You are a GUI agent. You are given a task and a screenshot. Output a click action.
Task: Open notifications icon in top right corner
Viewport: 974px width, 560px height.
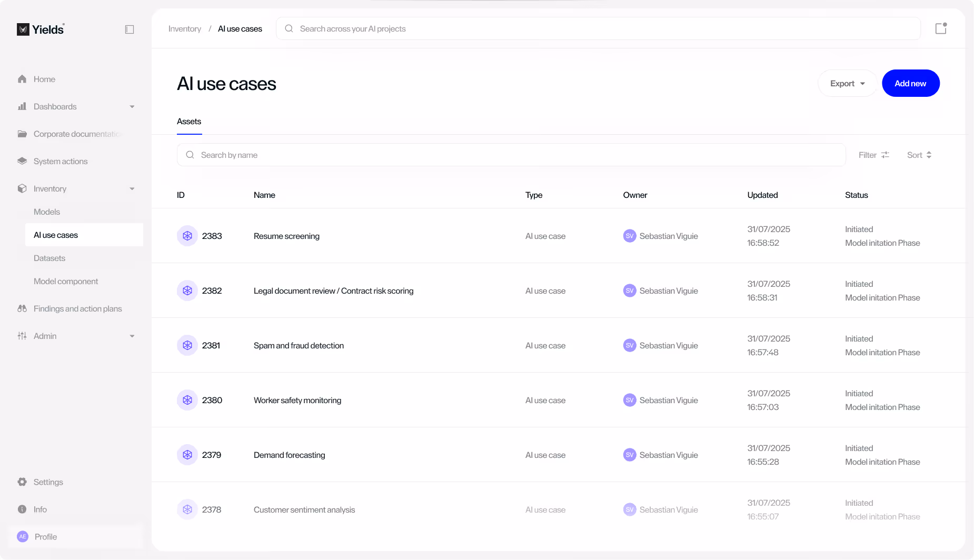pyautogui.click(x=941, y=28)
